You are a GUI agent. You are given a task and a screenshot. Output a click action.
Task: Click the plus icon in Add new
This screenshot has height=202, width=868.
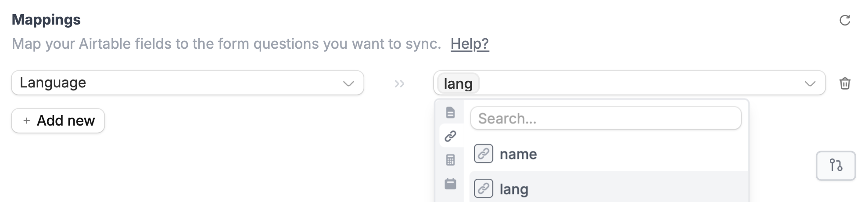click(27, 121)
